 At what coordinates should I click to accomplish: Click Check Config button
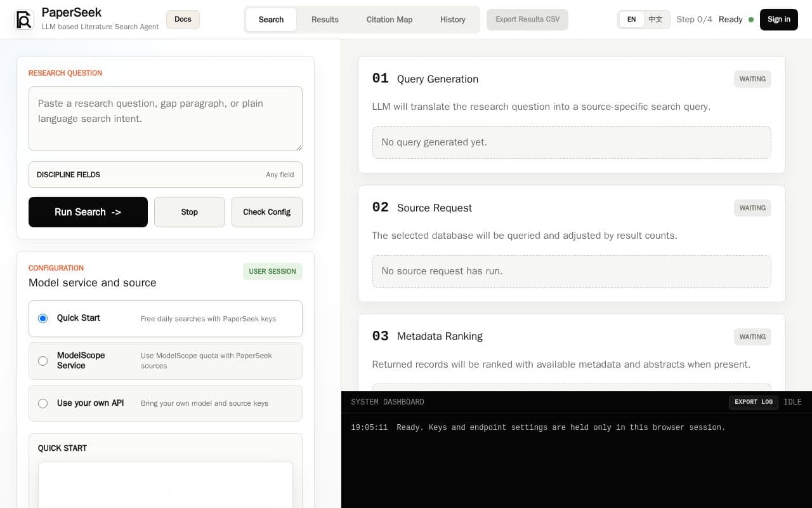[x=267, y=212]
